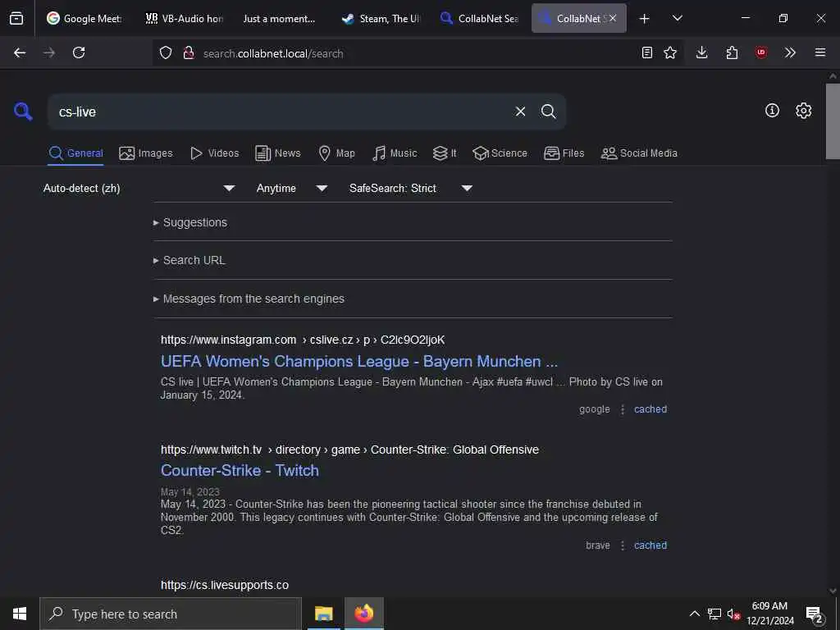
Task: Open the downloads panel
Action: (702, 52)
